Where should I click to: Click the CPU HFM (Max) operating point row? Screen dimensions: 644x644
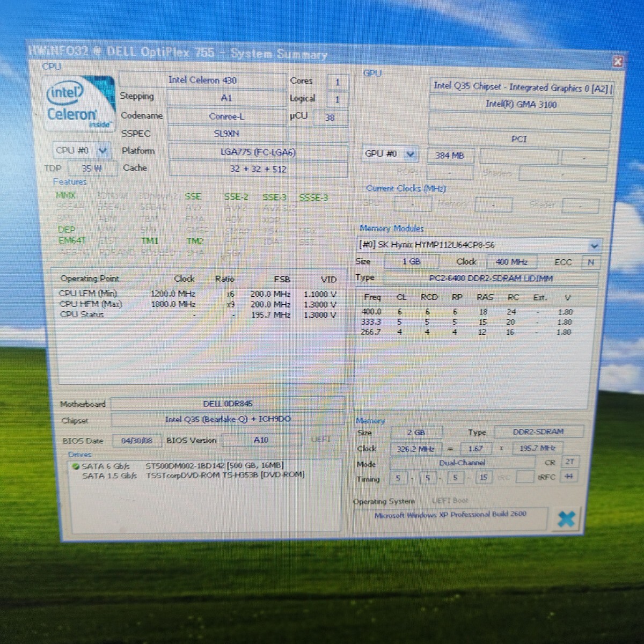point(197,304)
